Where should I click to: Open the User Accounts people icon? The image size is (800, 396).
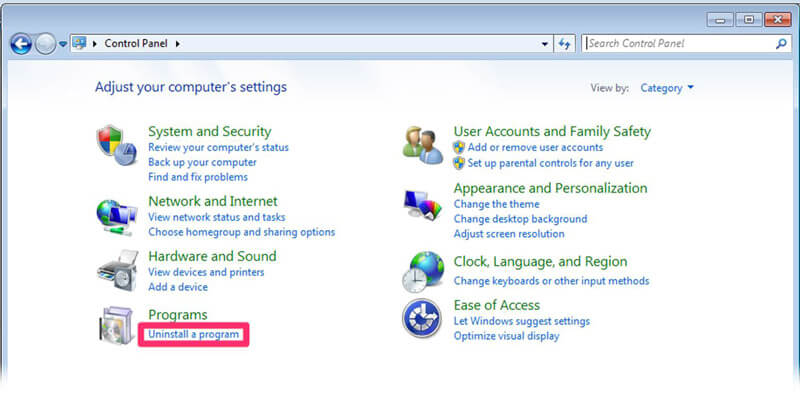click(x=422, y=145)
